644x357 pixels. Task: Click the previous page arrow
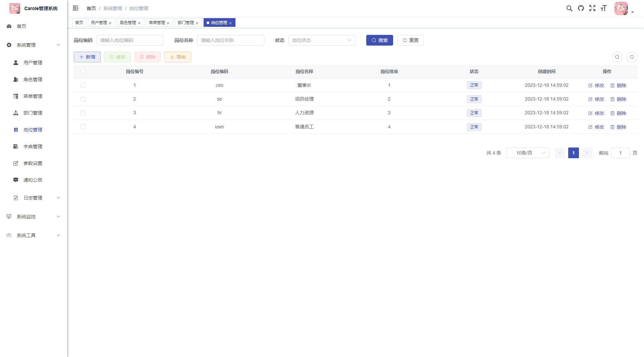click(560, 153)
